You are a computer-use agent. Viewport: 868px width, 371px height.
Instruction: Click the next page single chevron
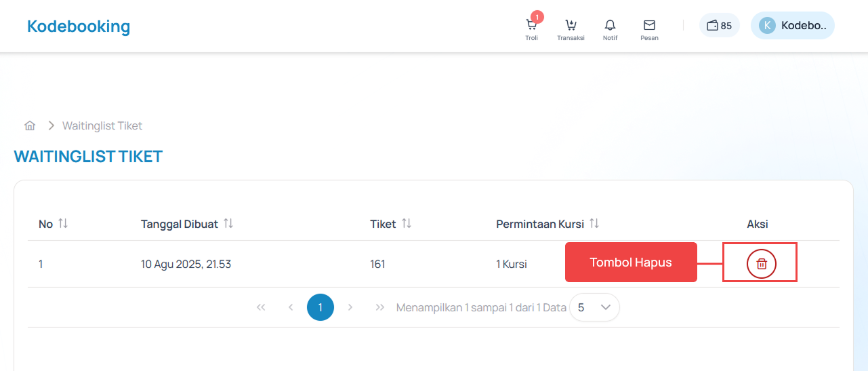click(x=350, y=307)
